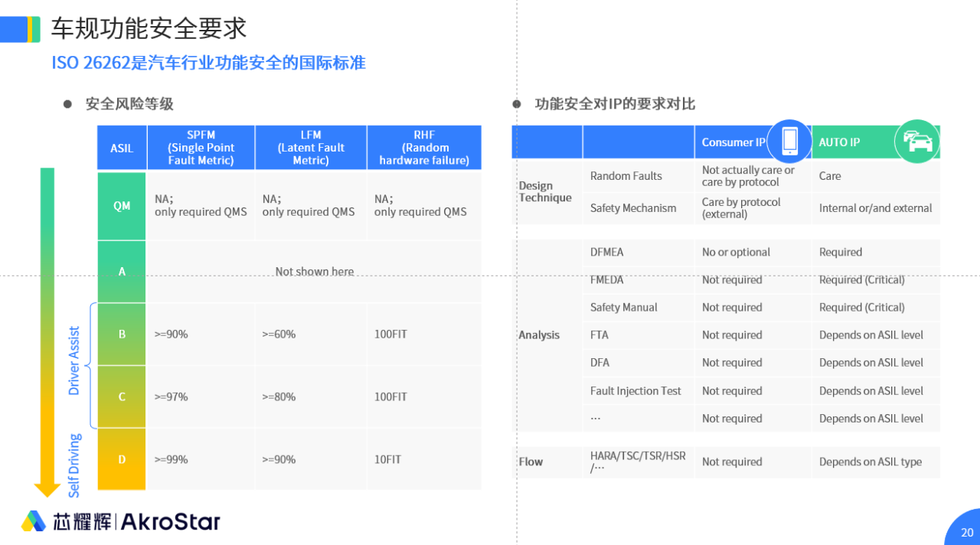The image size is (980, 545).
Task: Toggle the QM level cell in ASIL column
Action: tap(121, 205)
